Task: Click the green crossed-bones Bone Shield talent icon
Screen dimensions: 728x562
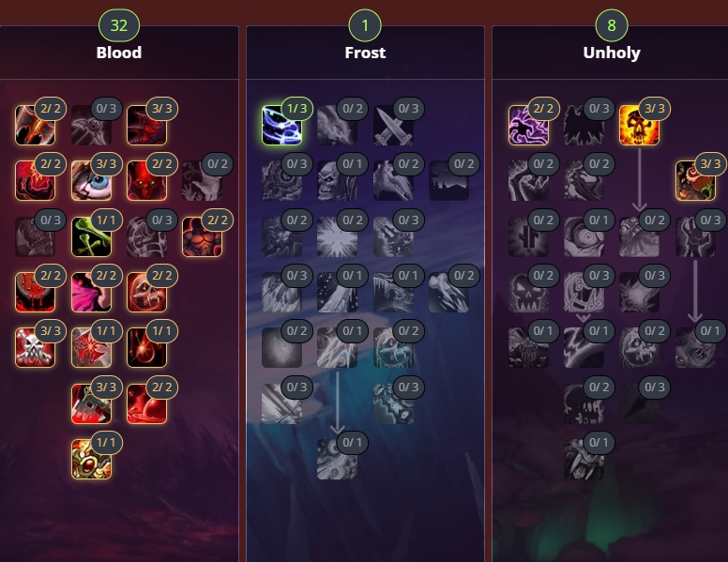Action: point(91,236)
